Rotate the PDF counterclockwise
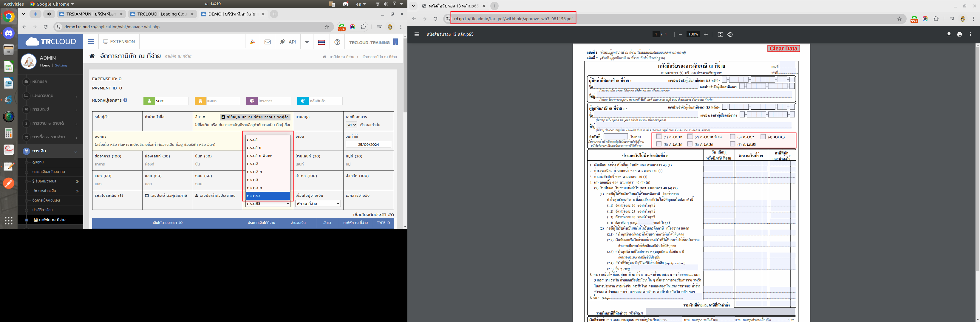The height and width of the screenshot is (322, 980). [730, 34]
